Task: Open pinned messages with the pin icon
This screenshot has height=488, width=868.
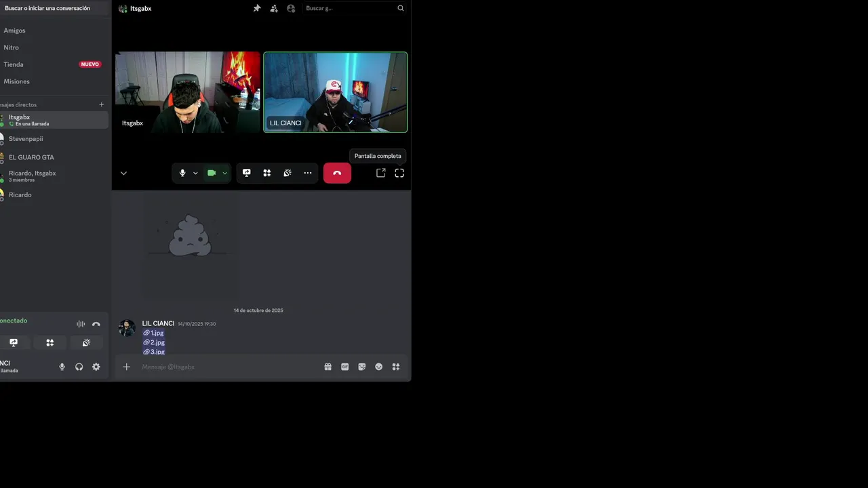Action: coord(257,8)
